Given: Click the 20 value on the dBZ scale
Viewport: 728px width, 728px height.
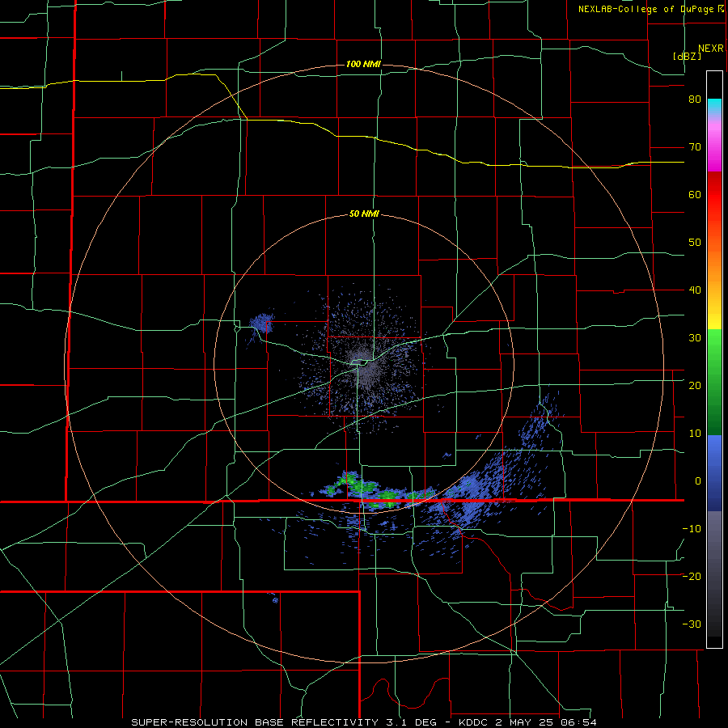Looking at the screenshot, I should click(x=695, y=386).
